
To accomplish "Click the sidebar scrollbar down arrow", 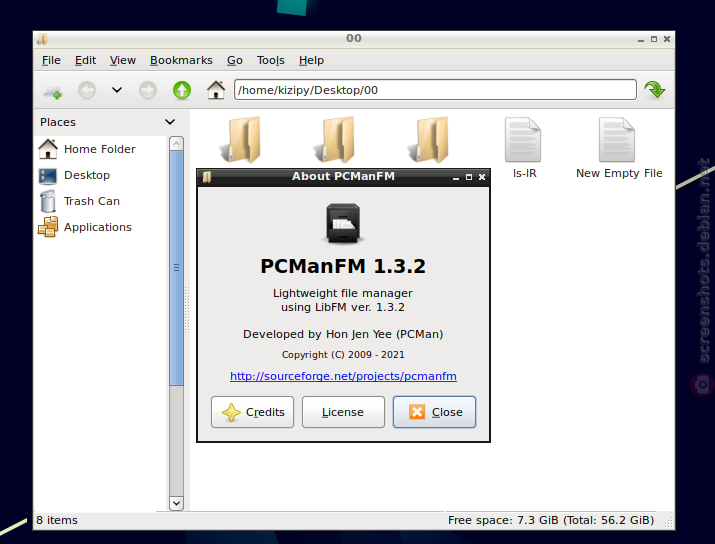I will pyautogui.click(x=176, y=503).
